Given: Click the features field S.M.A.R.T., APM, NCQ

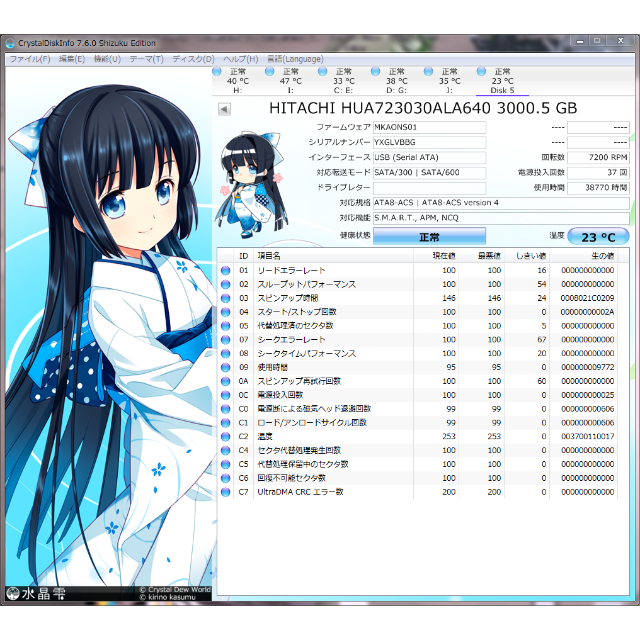Looking at the screenshot, I should pyautogui.click(x=501, y=218).
